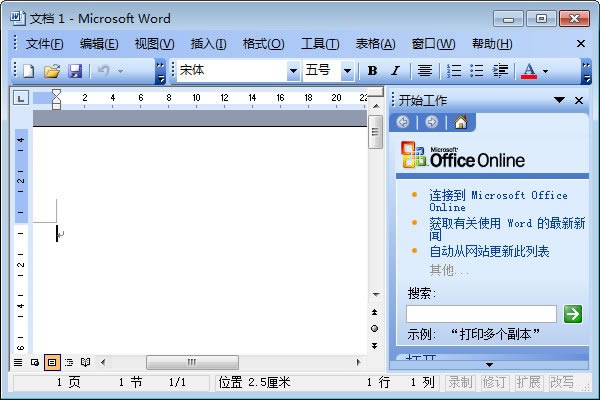Viewport: 600px width, 400px height.
Task: Click the tab stop type selector
Action: tap(21, 98)
